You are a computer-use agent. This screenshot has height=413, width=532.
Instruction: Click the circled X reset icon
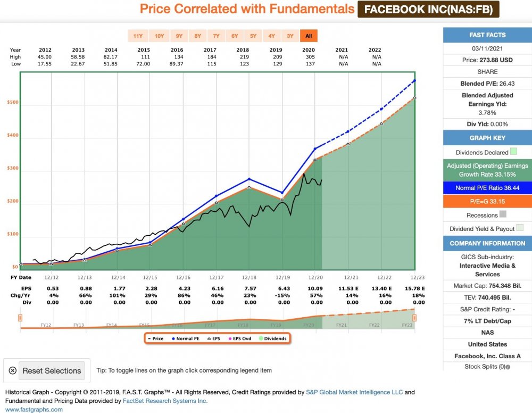[x=13, y=371]
